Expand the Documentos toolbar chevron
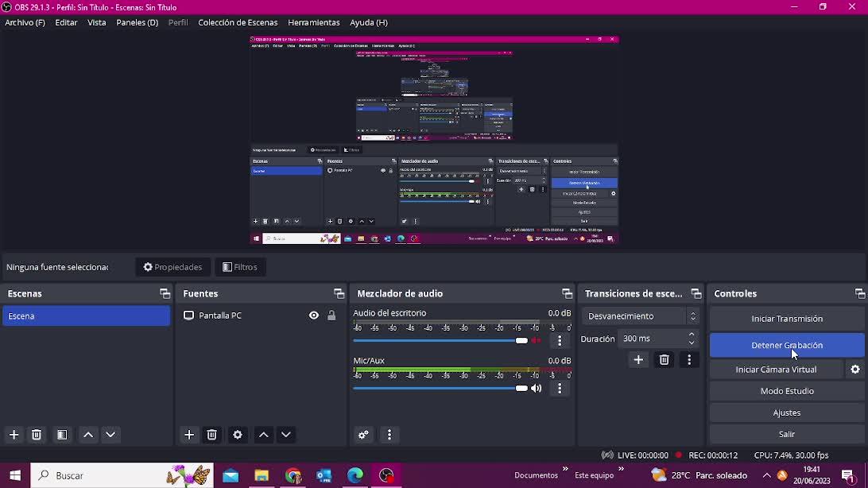This screenshot has width=868, height=488. (x=565, y=469)
